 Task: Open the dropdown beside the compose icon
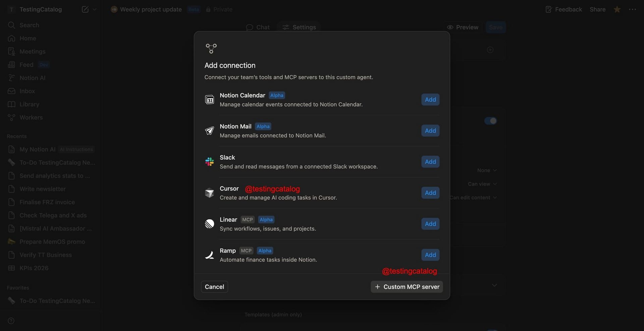[95, 9]
